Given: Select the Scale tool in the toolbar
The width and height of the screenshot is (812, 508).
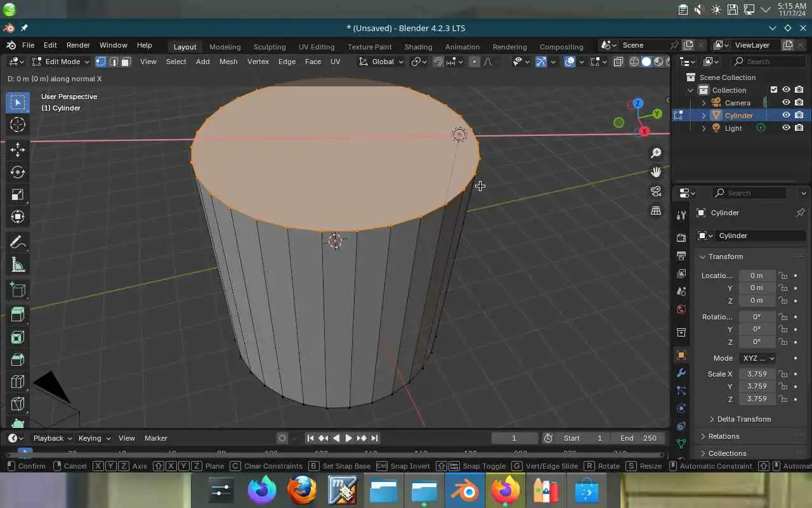Looking at the screenshot, I should click(x=18, y=194).
